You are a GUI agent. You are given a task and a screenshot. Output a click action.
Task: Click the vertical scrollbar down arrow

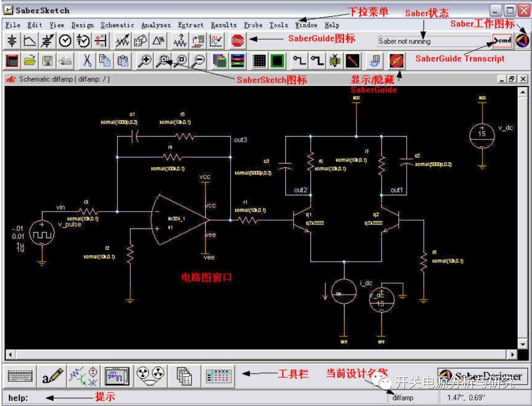click(523, 344)
